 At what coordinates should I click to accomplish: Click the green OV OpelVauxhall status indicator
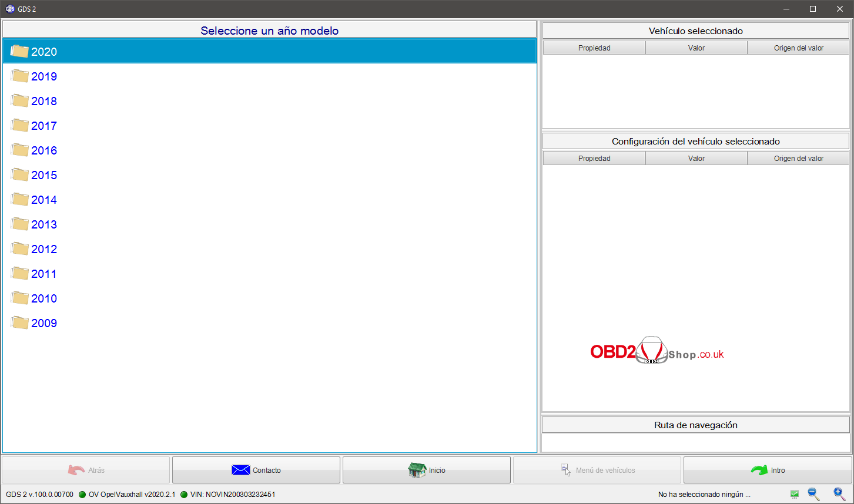tap(82, 495)
